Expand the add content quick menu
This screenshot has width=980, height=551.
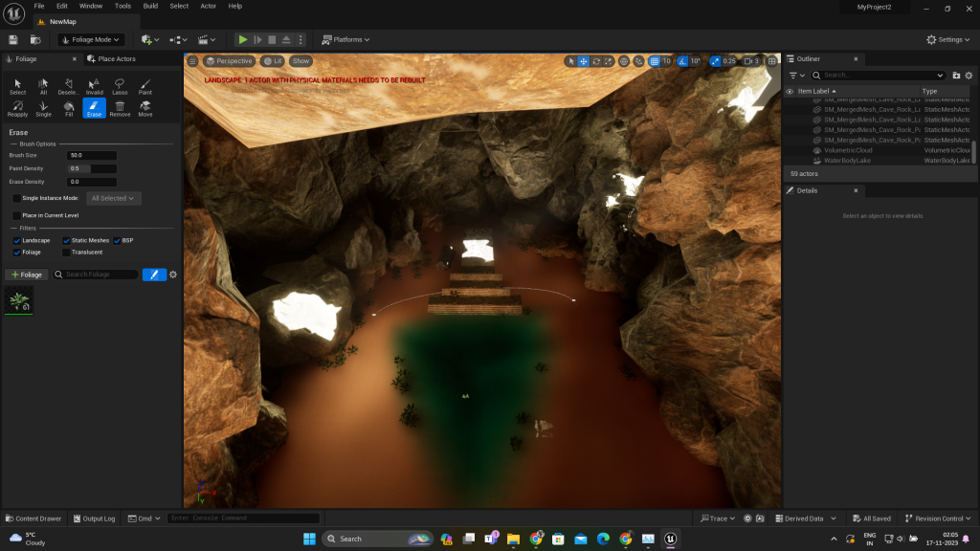[x=150, y=39]
